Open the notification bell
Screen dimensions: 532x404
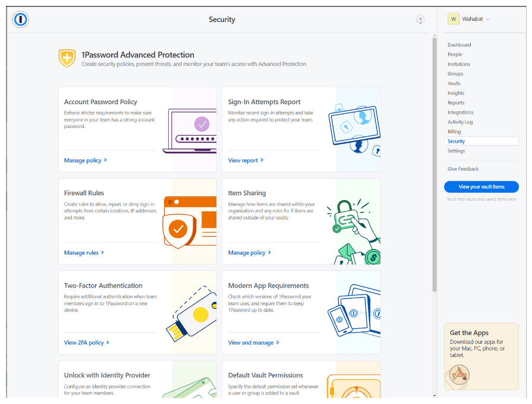420,19
